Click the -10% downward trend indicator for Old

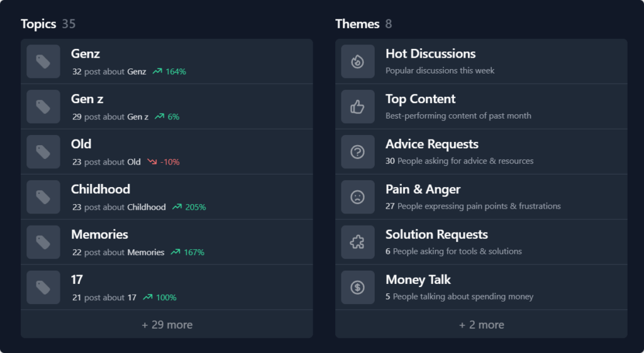[x=164, y=162]
